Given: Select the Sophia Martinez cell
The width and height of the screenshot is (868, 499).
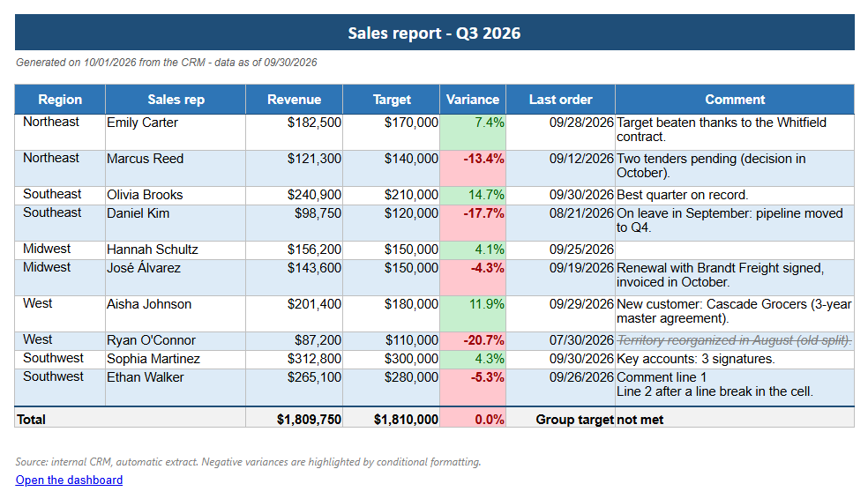Looking at the screenshot, I should point(176,360).
